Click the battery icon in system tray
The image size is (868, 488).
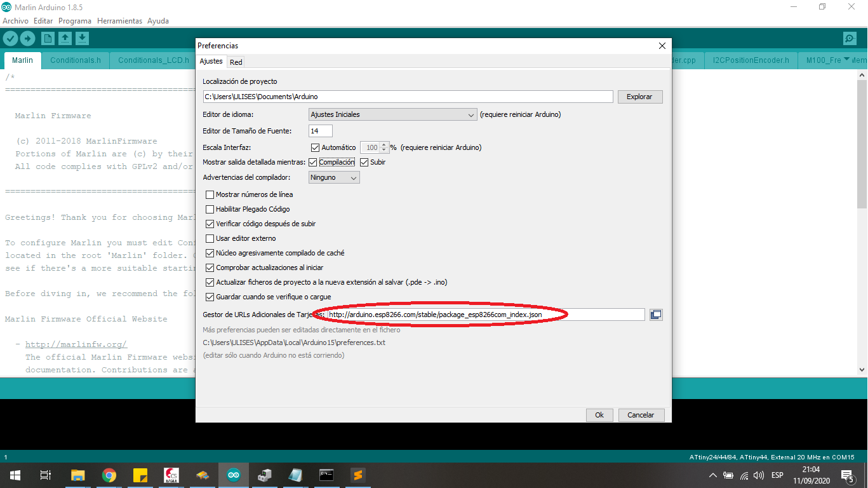[728, 475]
